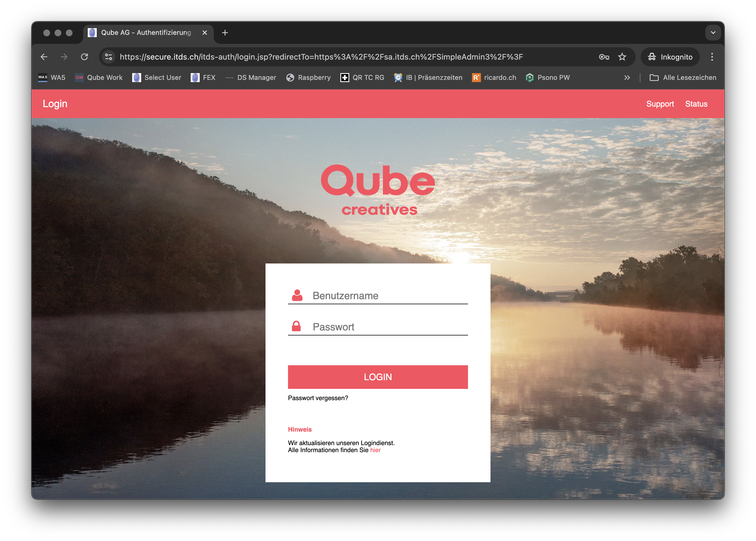
Task: Click the red Hinweis heading
Action: (300, 429)
